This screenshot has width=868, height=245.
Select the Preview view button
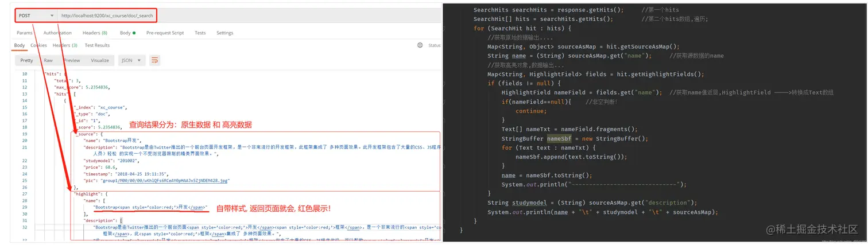[x=72, y=60]
